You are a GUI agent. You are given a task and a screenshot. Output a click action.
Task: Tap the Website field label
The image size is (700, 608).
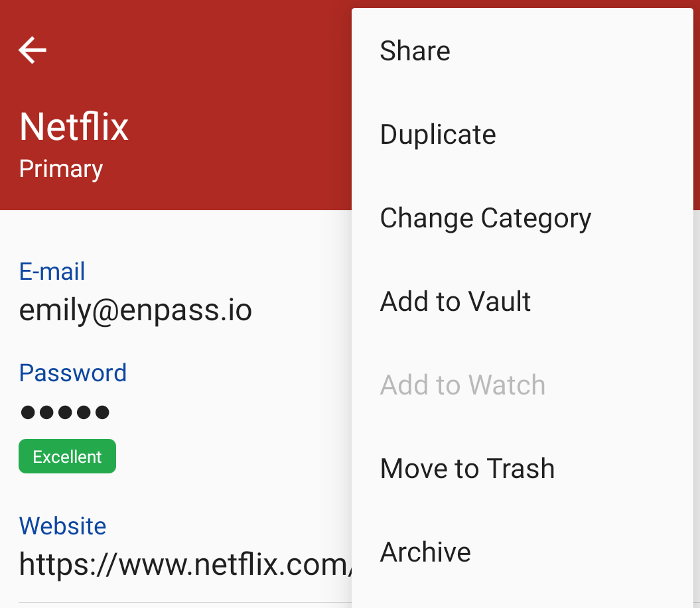tap(62, 526)
